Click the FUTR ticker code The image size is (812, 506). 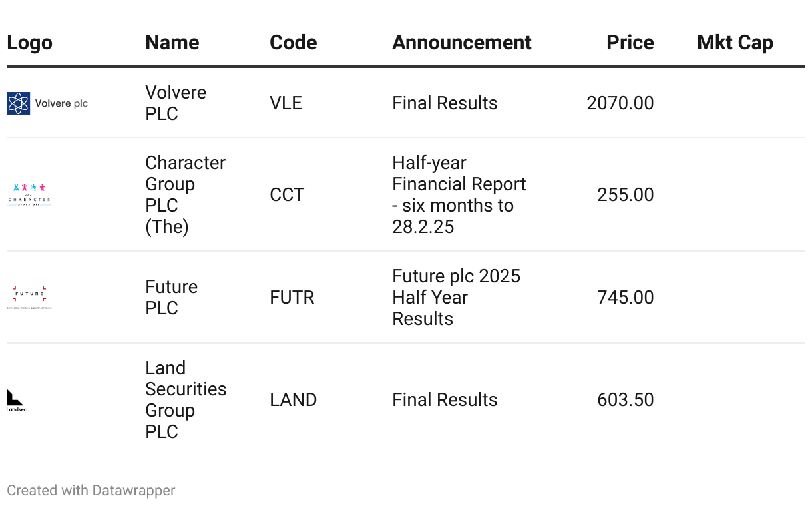(x=292, y=298)
